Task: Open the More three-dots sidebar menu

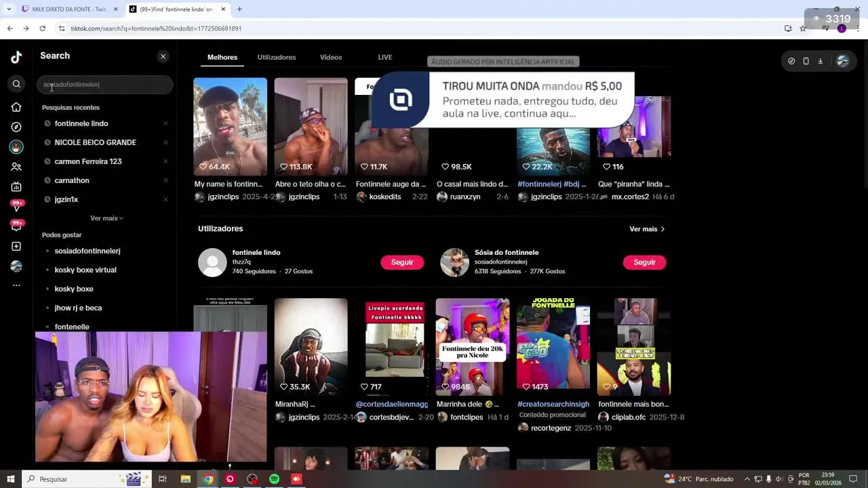Action: point(16,285)
